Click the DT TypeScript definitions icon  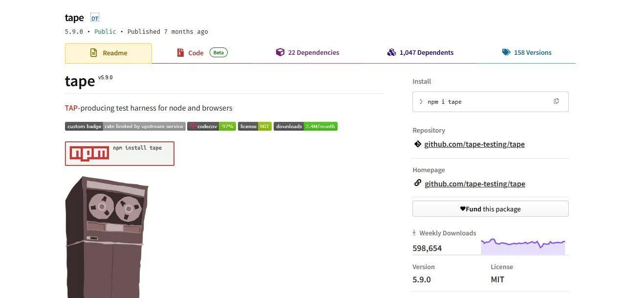tap(95, 18)
